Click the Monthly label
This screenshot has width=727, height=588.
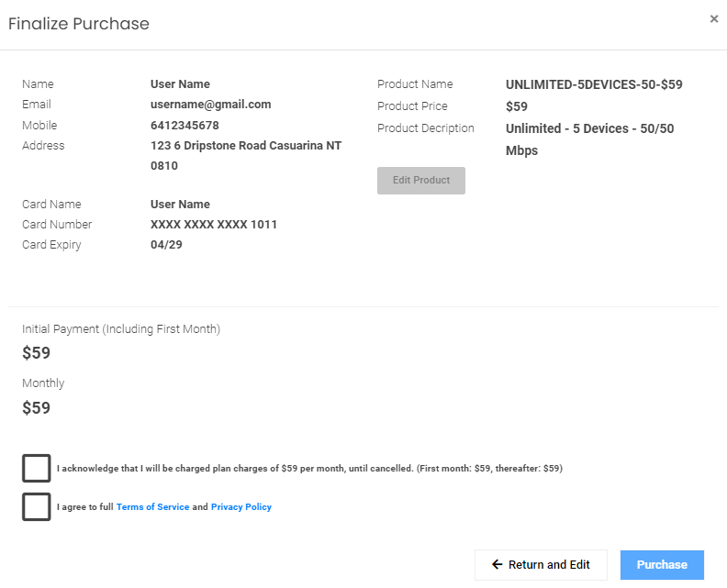(43, 383)
